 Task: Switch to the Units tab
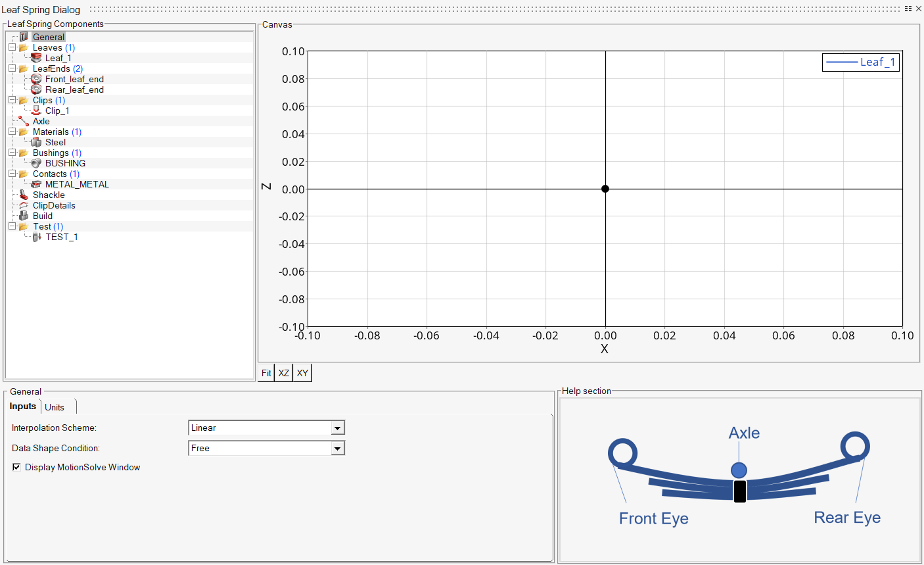[x=56, y=406]
